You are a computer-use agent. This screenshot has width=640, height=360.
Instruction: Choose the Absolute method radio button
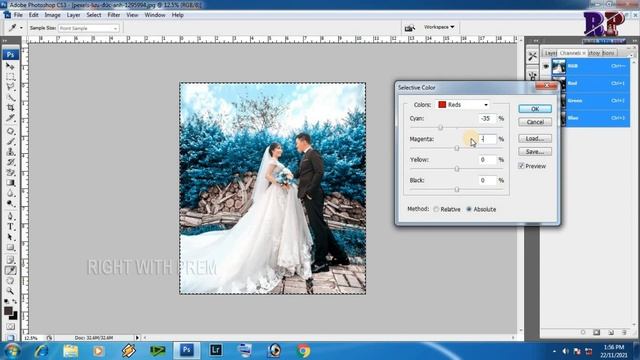tap(469, 209)
